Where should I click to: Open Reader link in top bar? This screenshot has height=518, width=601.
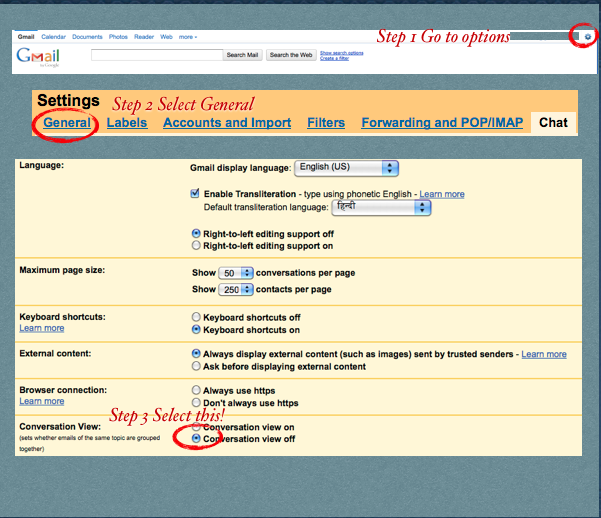144,37
